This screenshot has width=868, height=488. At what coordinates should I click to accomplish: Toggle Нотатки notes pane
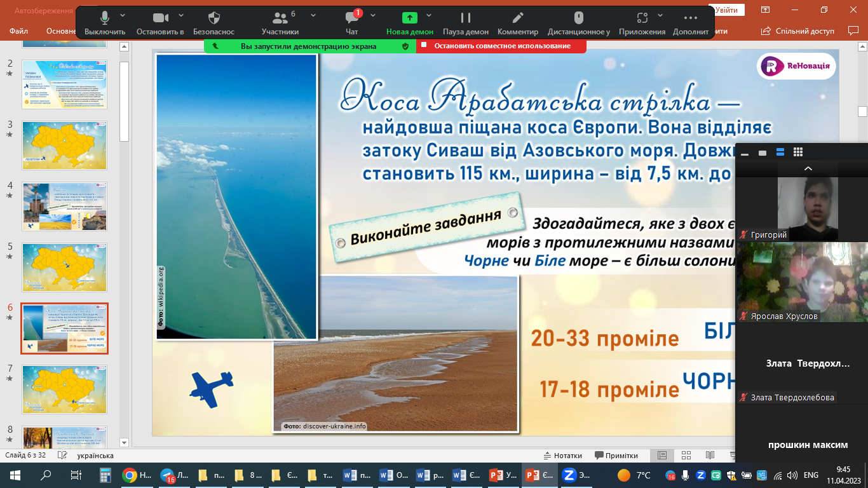point(563,456)
